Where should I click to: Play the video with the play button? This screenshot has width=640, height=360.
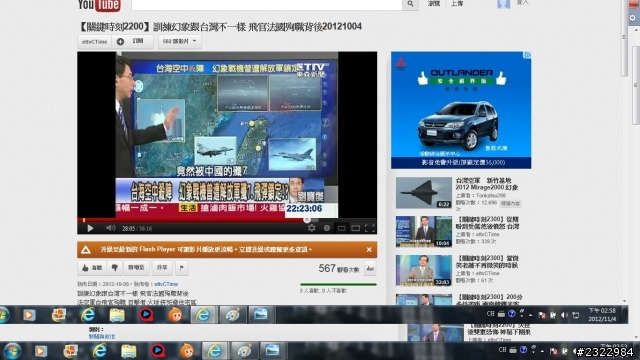(x=90, y=228)
